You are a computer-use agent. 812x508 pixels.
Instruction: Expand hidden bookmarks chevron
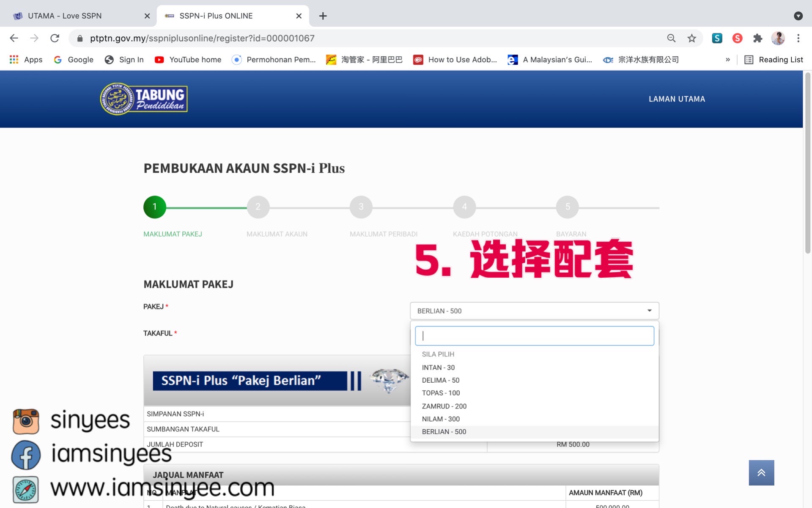pyautogui.click(x=727, y=60)
